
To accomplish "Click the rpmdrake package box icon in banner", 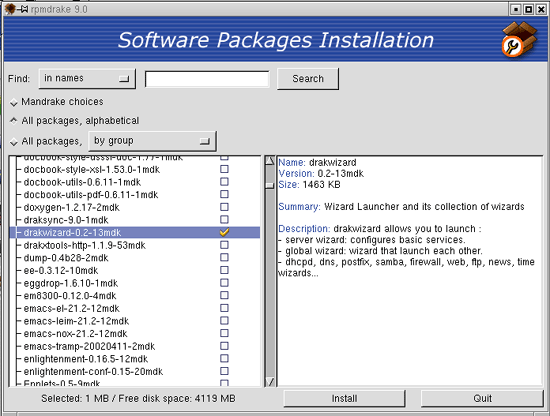I will point(519,39).
